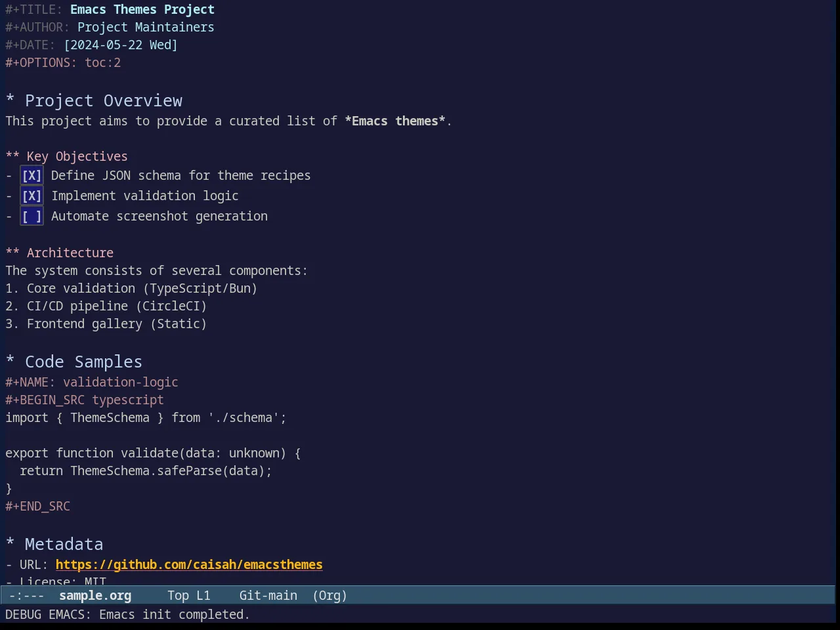The height and width of the screenshot is (630, 840).
Task: Click the '#+DATE:' keyword
Action: (x=30, y=45)
